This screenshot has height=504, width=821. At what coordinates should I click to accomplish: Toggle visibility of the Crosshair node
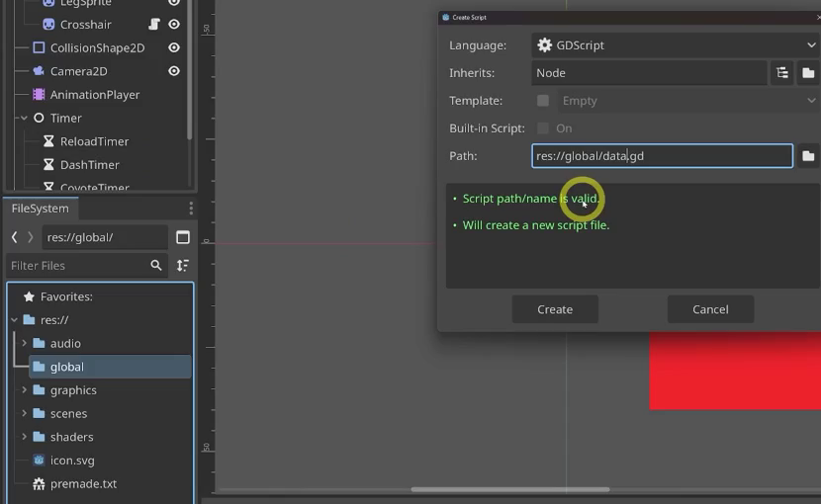pyautogui.click(x=174, y=24)
